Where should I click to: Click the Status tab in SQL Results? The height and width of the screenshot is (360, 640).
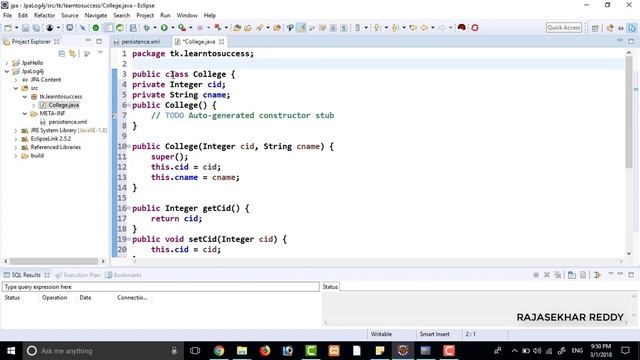coord(330,287)
